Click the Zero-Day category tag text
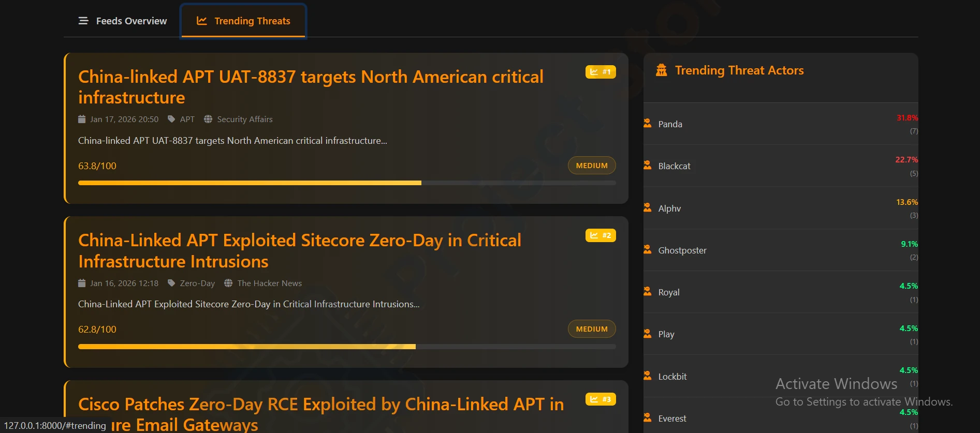Screen dimensions: 980x433 197,283
